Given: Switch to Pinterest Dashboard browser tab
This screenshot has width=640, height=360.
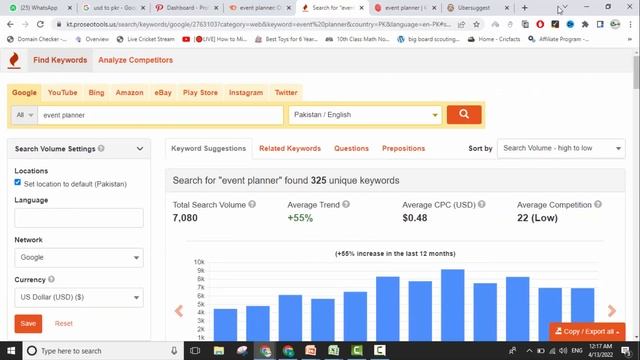Looking at the screenshot, I should (x=186, y=8).
